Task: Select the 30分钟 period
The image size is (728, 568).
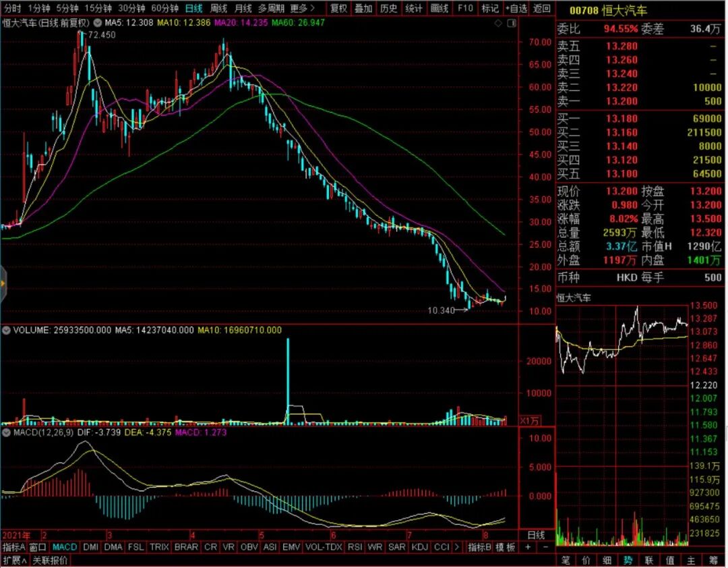Action: tap(131, 8)
